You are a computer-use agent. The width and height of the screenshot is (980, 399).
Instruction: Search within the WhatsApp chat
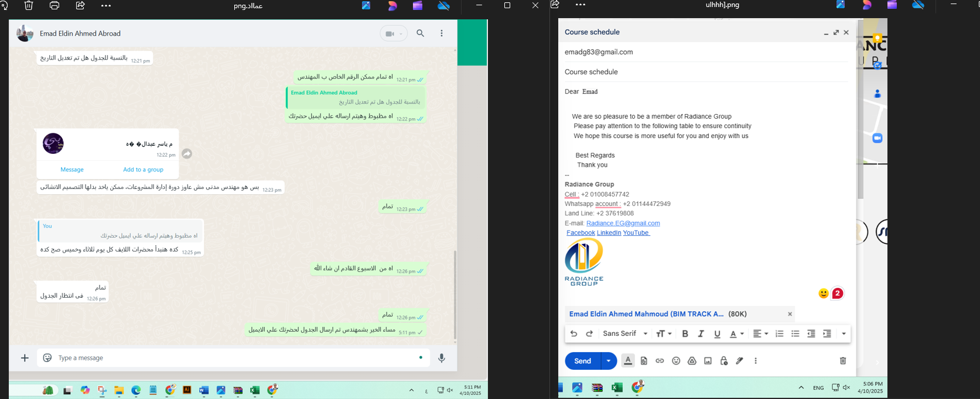(x=421, y=33)
